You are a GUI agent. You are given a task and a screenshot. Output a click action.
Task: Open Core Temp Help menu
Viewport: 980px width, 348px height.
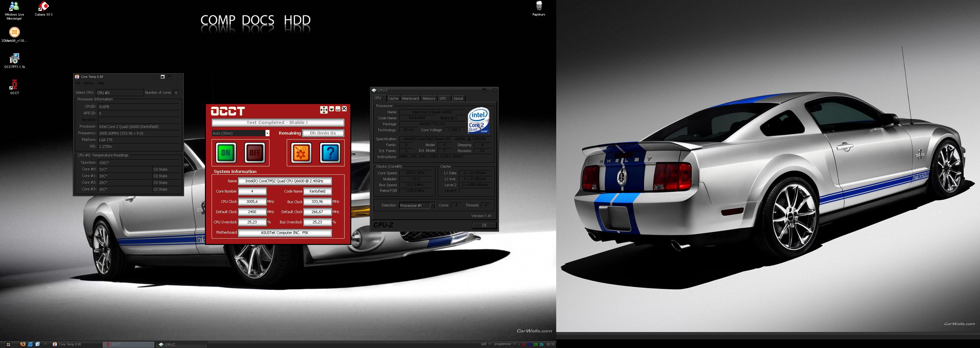pyautogui.click(x=101, y=84)
